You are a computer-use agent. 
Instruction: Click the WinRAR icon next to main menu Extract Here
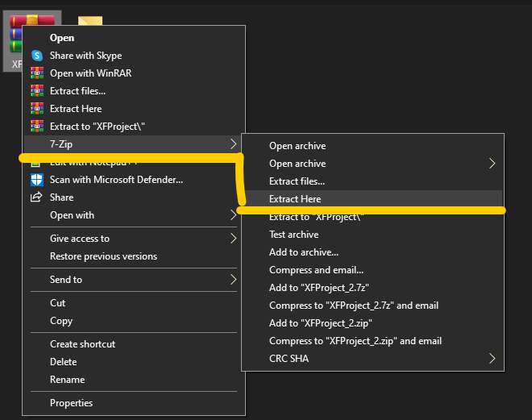(x=37, y=108)
